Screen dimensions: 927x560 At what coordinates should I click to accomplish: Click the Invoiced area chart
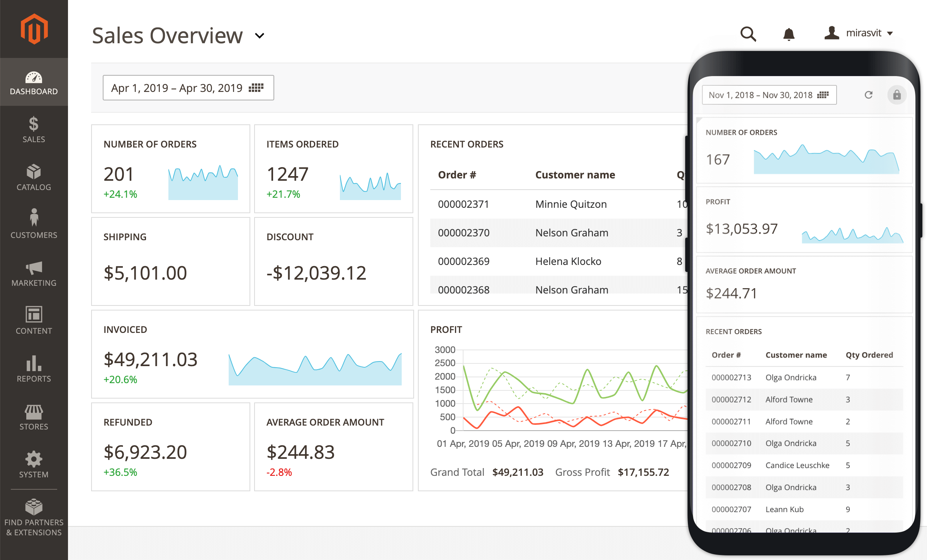click(x=315, y=369)
